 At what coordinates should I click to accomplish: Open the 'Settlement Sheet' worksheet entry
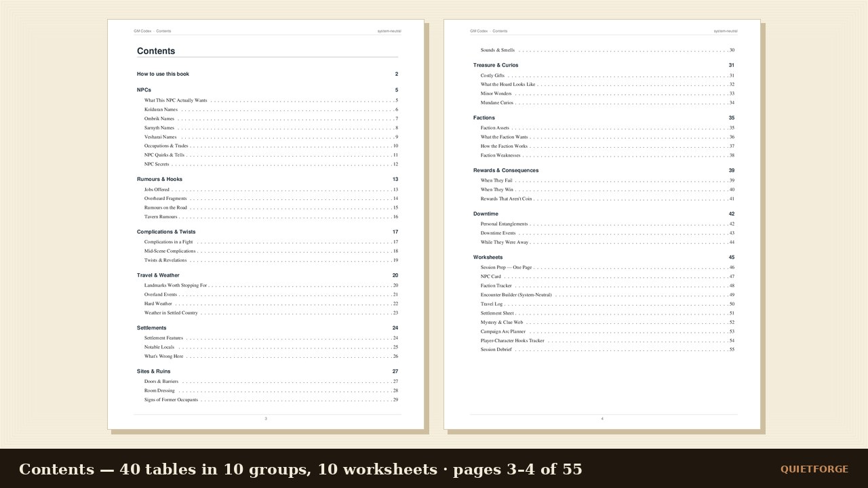[608, 313]
